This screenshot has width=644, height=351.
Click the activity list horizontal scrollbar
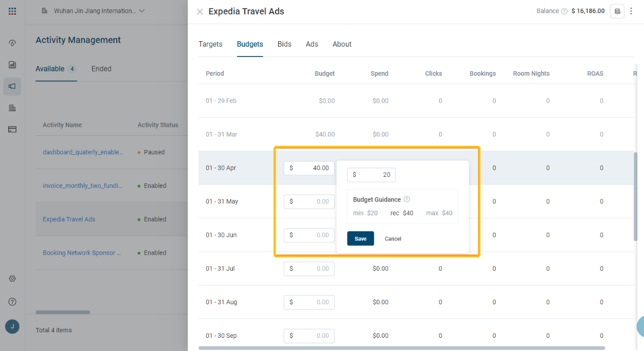pyautogui.click(x=63, y=313)
